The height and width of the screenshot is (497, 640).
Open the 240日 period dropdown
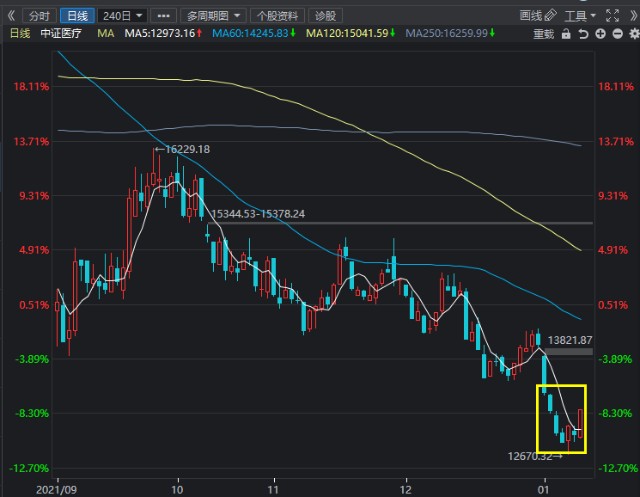pyautogui.click(x=123, y=16)
